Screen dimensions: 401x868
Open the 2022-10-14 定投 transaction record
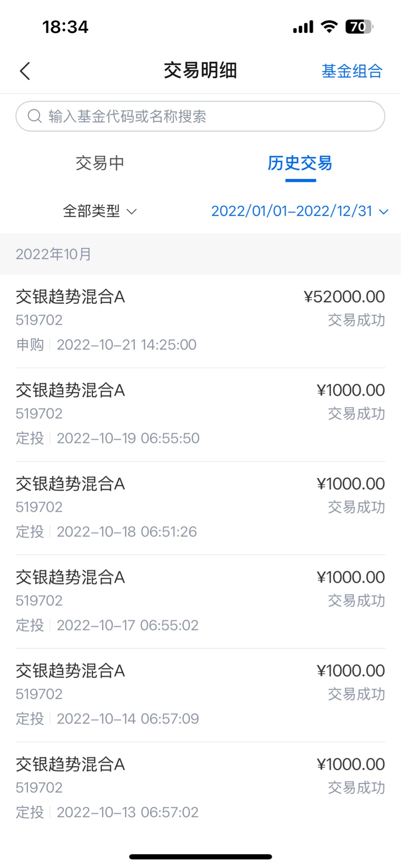point(200,695)
